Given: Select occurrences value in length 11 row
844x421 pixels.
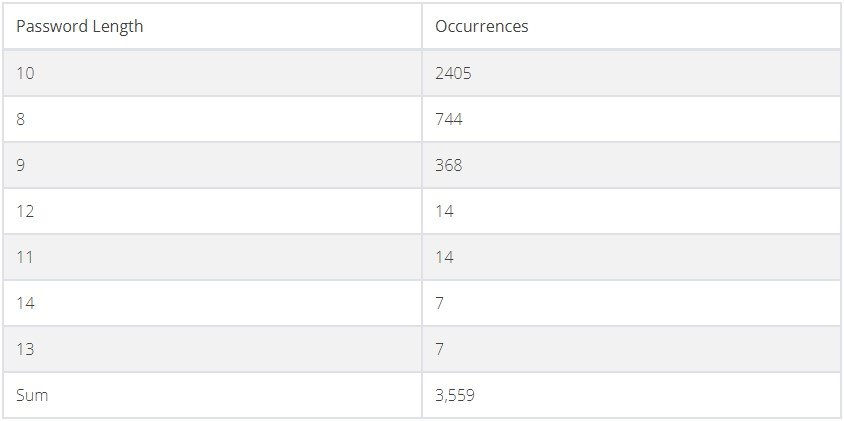Looking at the screenshot, I should [445, 257].
